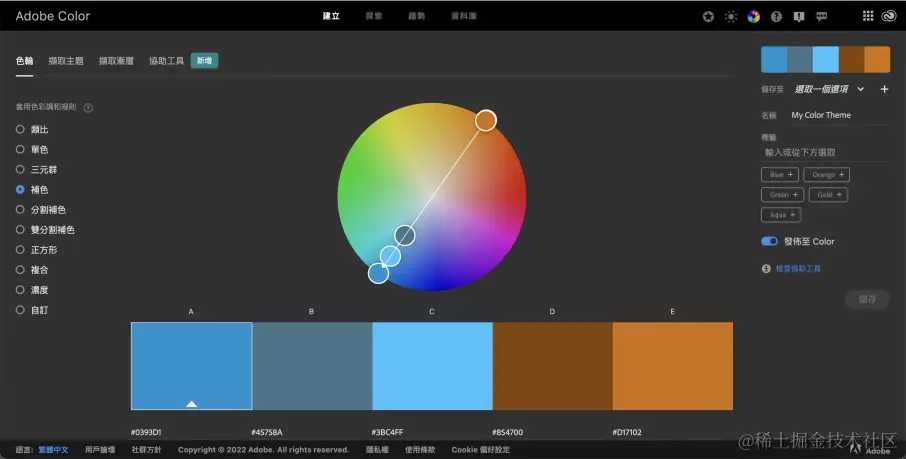Open the apps grid icon

[x=868, y=16]
